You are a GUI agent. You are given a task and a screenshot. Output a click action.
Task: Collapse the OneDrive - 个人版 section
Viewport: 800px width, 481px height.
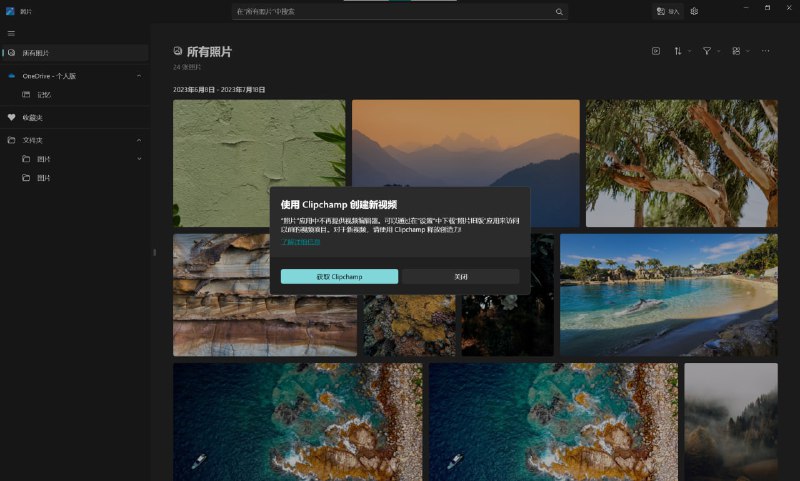tap(139, 76)
